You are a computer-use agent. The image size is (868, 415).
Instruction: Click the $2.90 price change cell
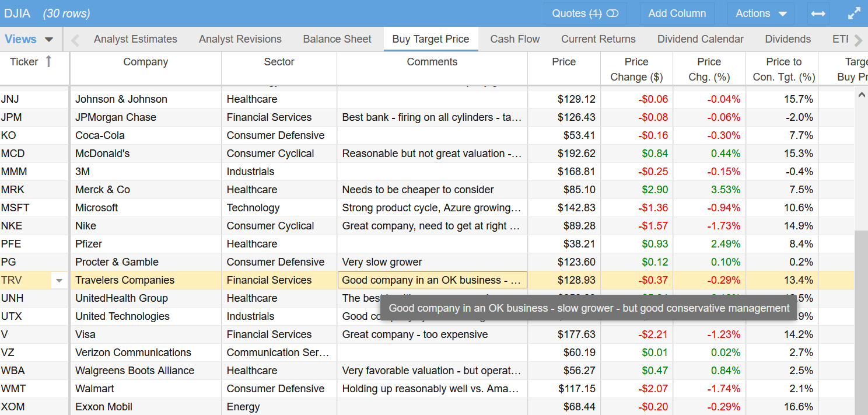pos(636,190)
